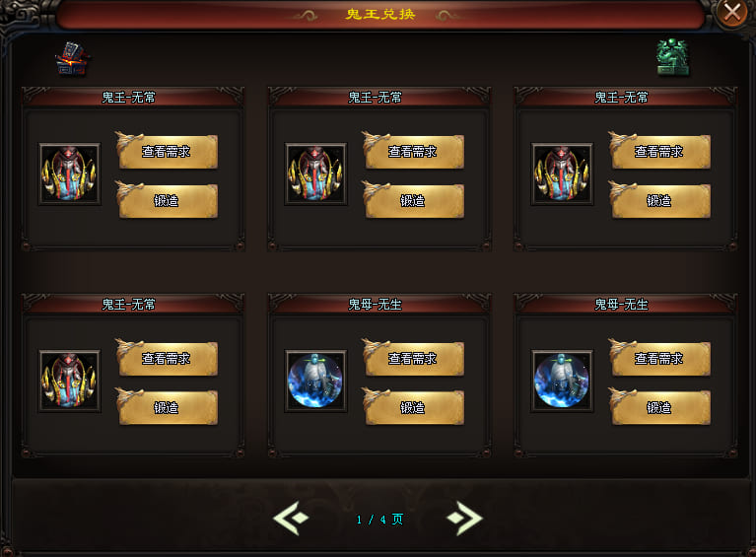756x557 pixels.
Task: Select the bottom-left 鬼王-无常 portrait
Action: tap(70, 381)
